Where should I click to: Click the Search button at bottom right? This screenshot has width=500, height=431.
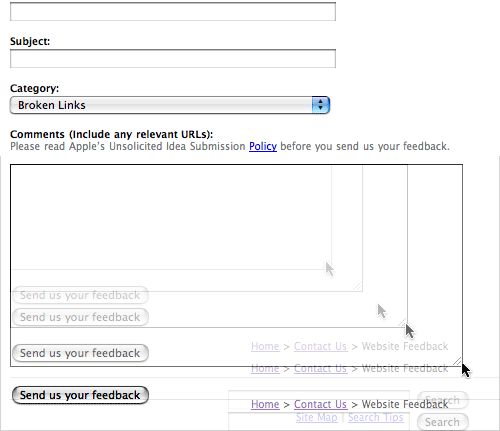(443, 422)
